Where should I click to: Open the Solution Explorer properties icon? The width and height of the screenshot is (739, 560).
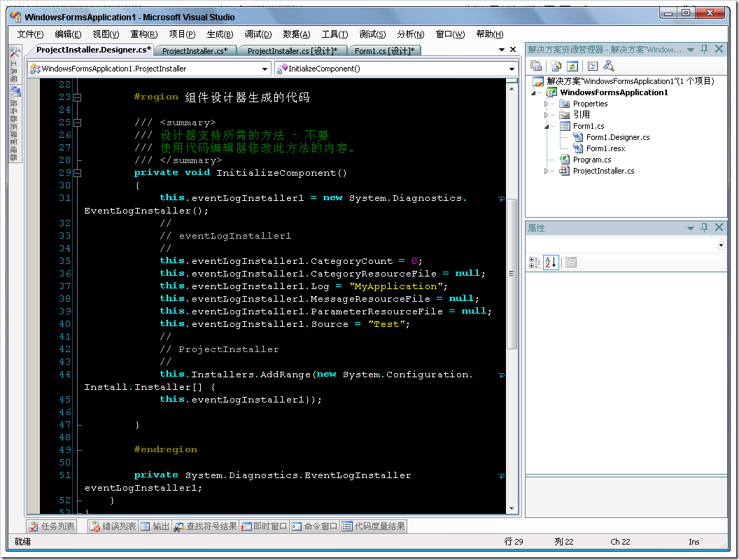point(536,66)
